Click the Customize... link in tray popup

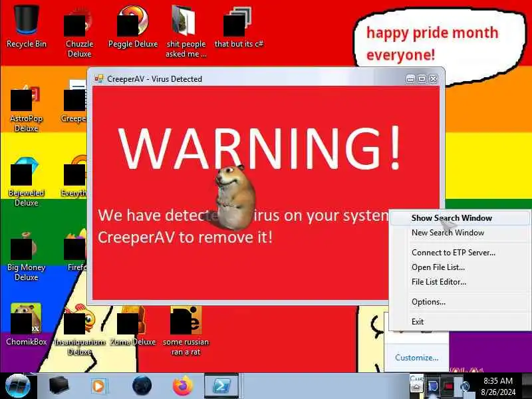click(x=417, y=358)
